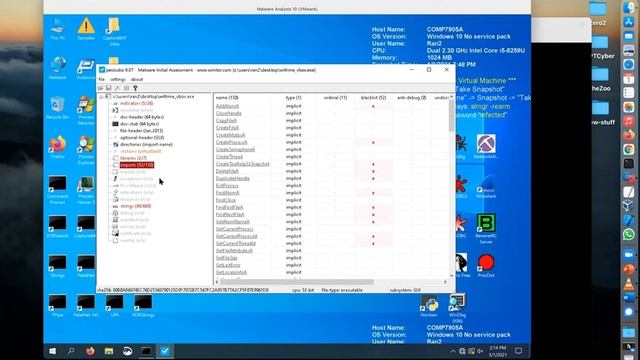The height and width of the screenshot is (360, 640).
Task: Sort imports by the ordinal column header
Action: (336, 98)
